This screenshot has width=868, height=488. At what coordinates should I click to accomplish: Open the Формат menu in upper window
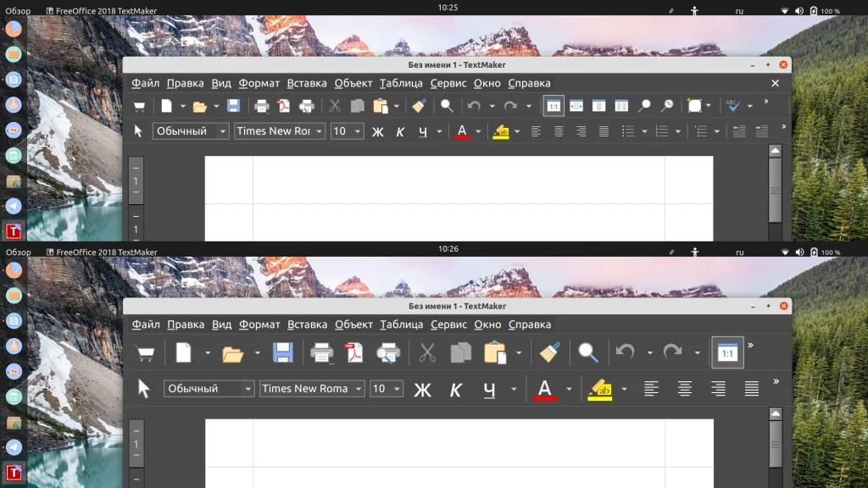(x=259, y=83)
